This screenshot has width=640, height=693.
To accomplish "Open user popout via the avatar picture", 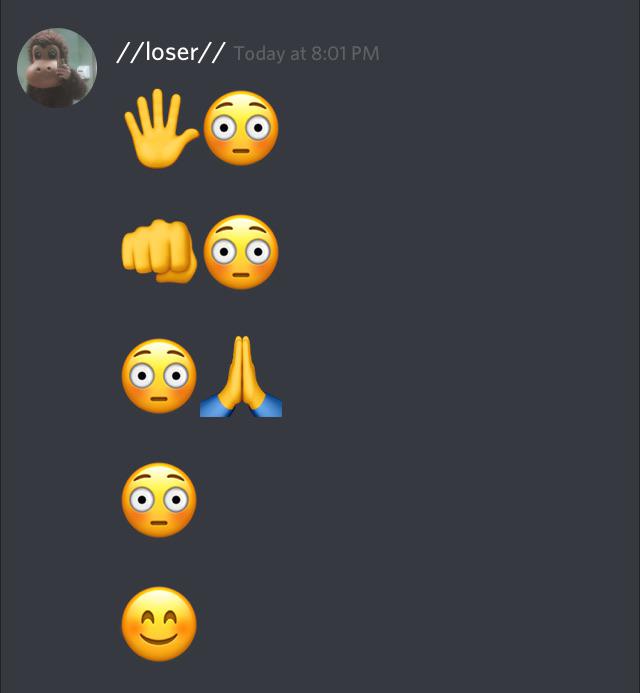I will tap(57, 68).
